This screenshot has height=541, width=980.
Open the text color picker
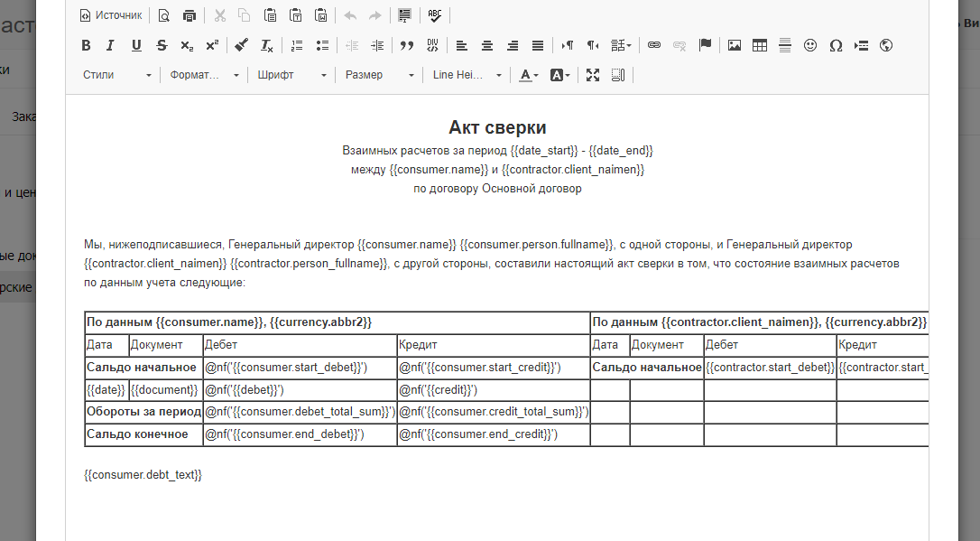[x=528, y=76]
